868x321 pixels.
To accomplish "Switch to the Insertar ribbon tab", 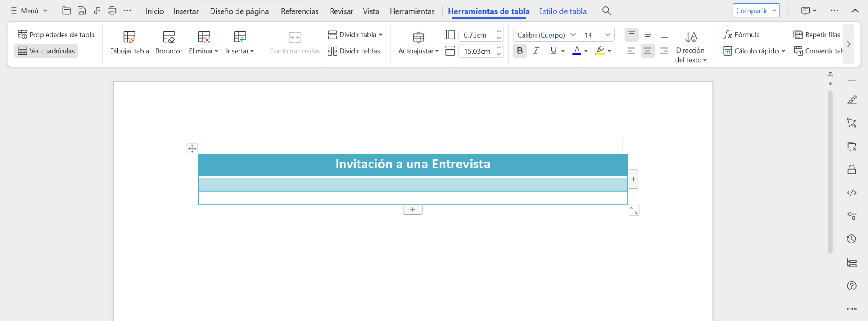I will tap(186, 11).
